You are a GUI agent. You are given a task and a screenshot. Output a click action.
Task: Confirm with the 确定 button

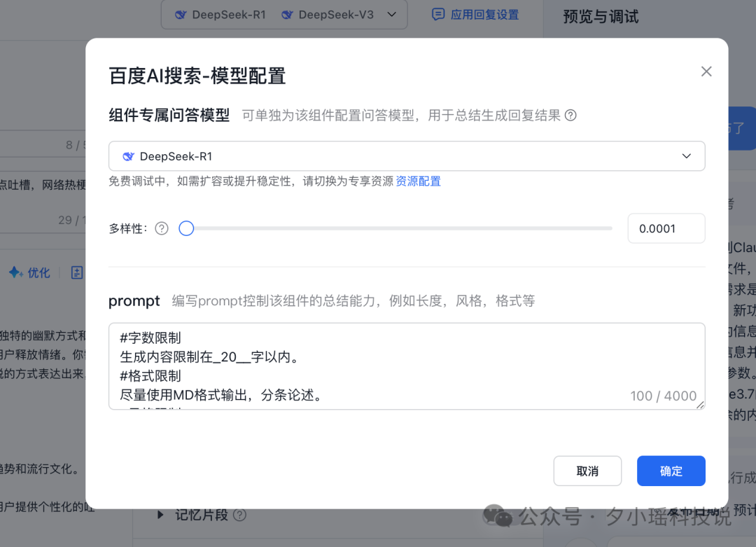click(x=671, y=471)
